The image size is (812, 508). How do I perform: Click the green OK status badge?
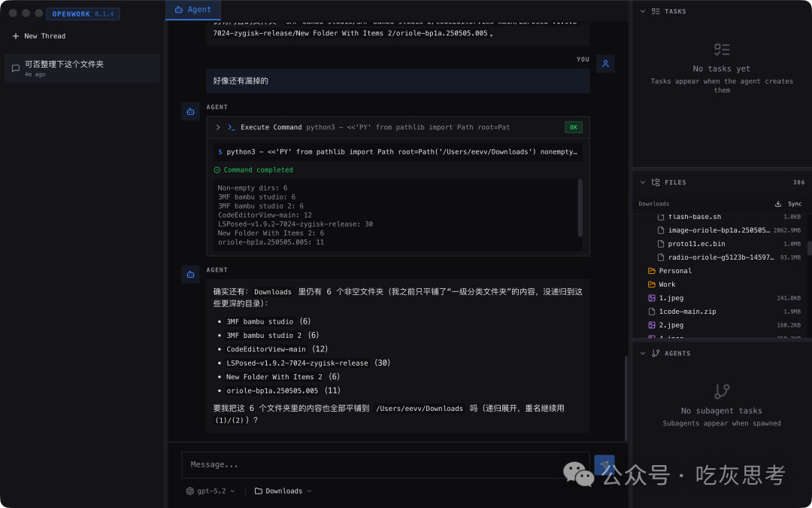point(573,127)
